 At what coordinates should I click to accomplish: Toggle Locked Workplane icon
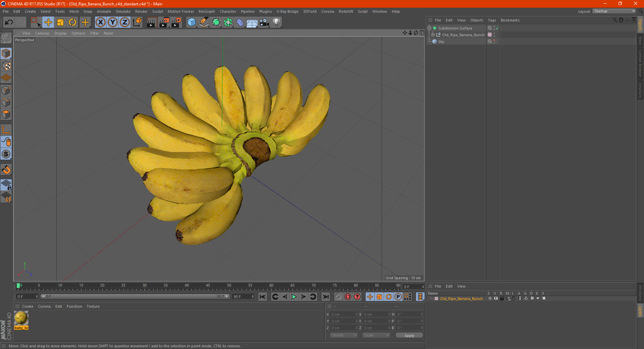pyautogui.click(x=6, y=185)
